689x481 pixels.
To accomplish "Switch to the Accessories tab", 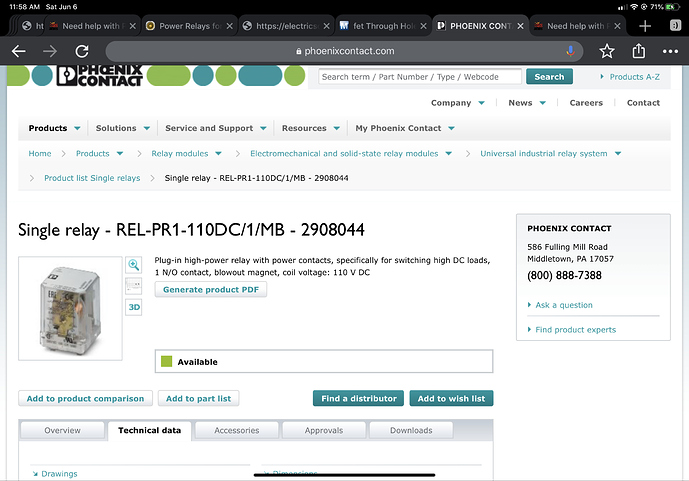I will coord(236,430).
